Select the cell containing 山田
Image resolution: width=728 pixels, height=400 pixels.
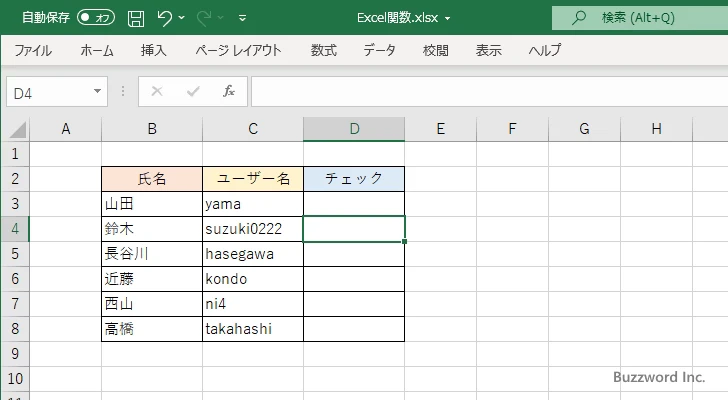(152, 204)
